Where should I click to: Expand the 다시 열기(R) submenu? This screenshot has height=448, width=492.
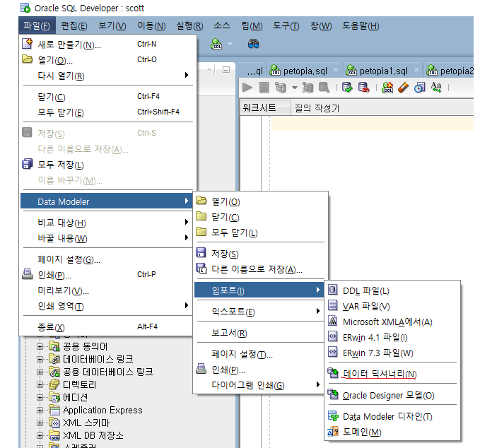click(107, 76)
